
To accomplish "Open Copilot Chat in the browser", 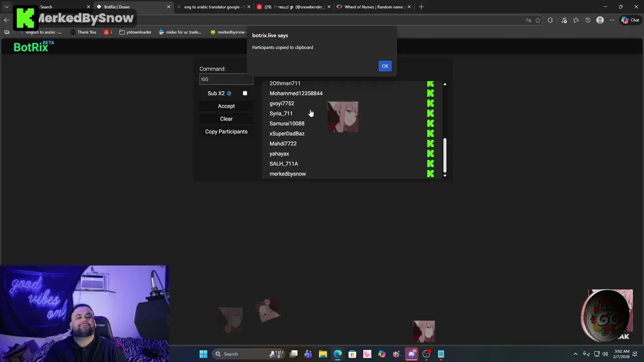I will [630, 20].
